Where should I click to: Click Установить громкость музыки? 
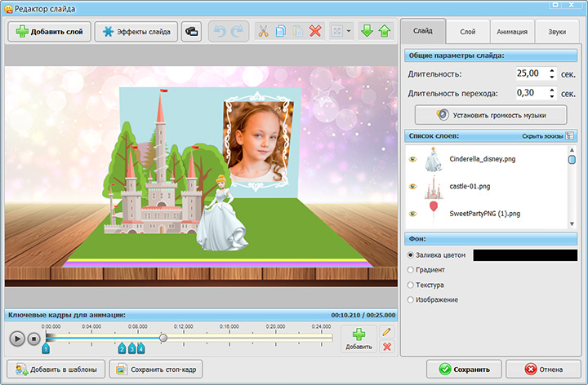click(x=491, y=115)
